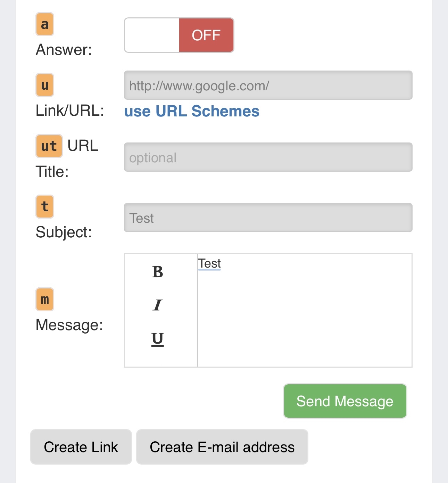Click the orange 'ut' parameter badge
Image resolution: width=448 pixels, height=483 pixels.
coord(49,146)
